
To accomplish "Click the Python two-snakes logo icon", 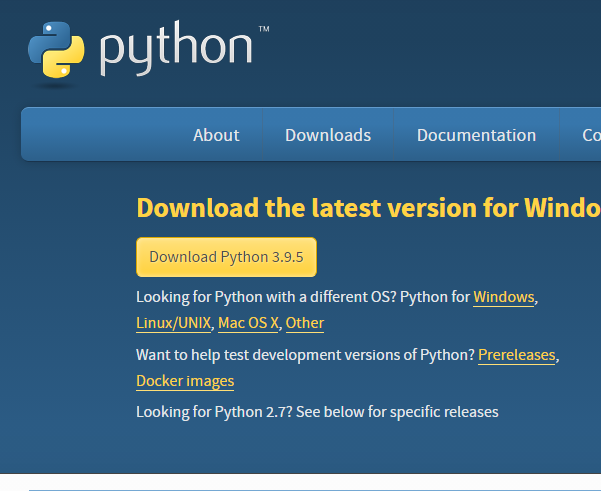I will (x=56, y=49).
